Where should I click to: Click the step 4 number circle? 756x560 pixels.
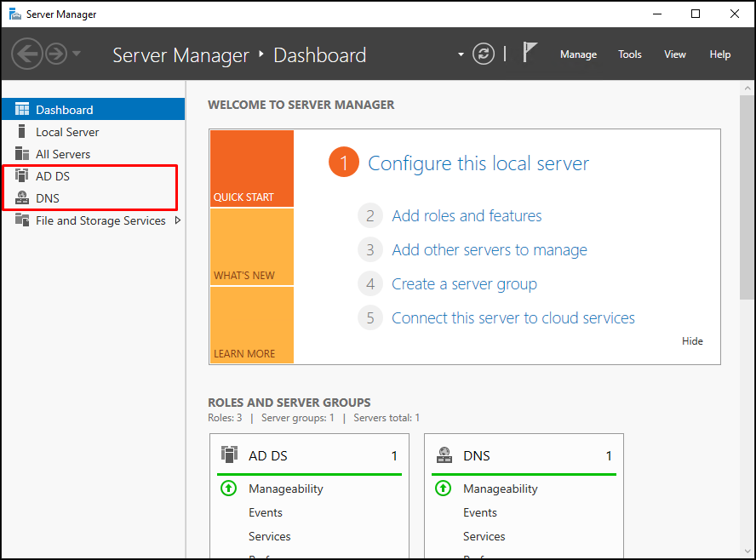coord(369,284)
